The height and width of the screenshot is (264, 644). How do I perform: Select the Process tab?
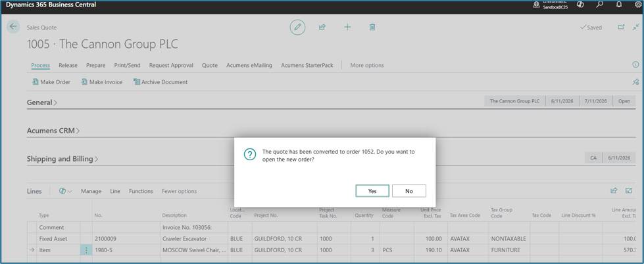(x=41, y=65)
